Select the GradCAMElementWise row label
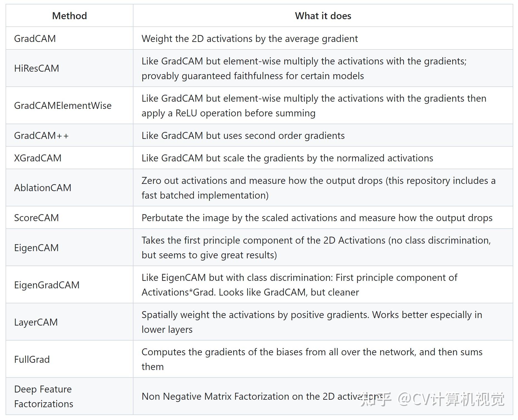518x420 pixels. pyautogui.click(x=63, y=106)
